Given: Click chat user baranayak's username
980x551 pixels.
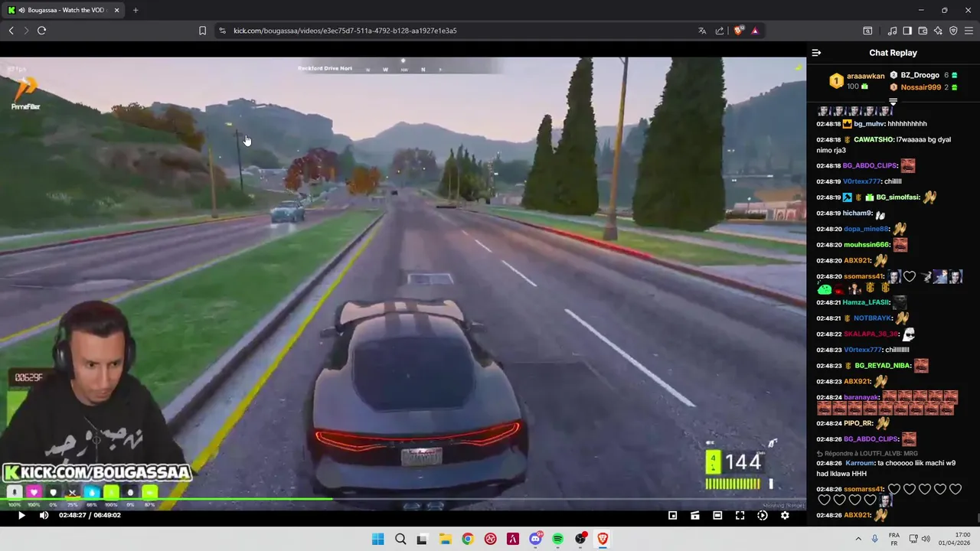Looking at the screenshot, I should click(861, 397).
